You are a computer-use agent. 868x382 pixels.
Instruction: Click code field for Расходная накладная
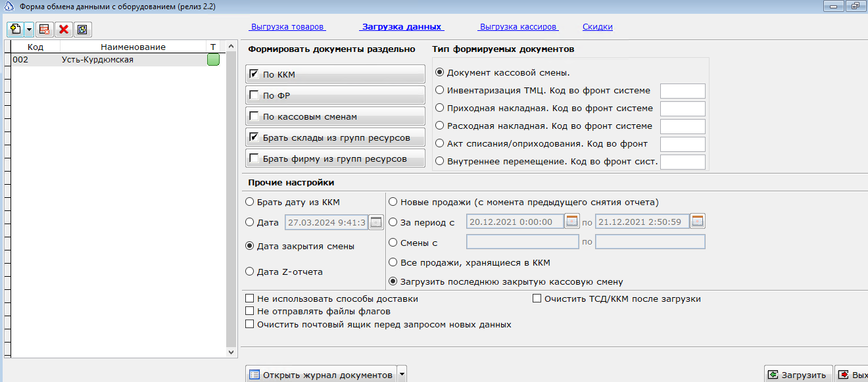tap(683, 126)
